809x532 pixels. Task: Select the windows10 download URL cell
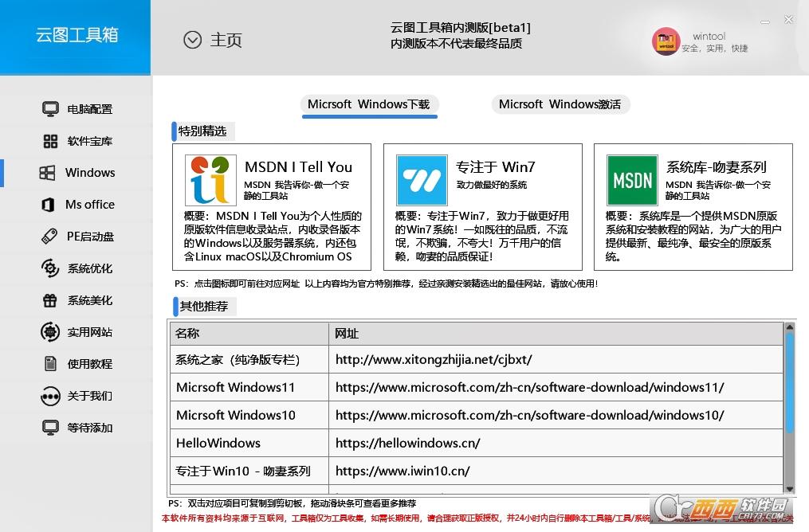(556, 415)
